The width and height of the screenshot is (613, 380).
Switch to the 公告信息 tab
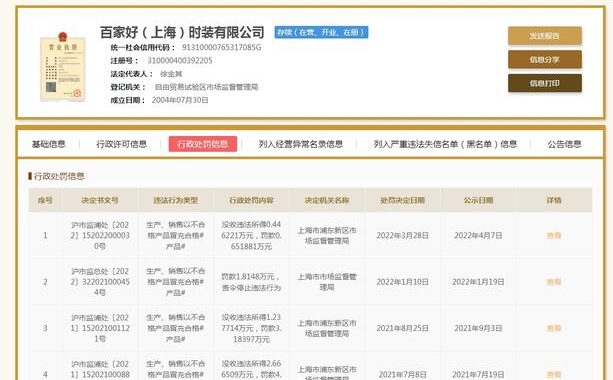coord(564,144)
